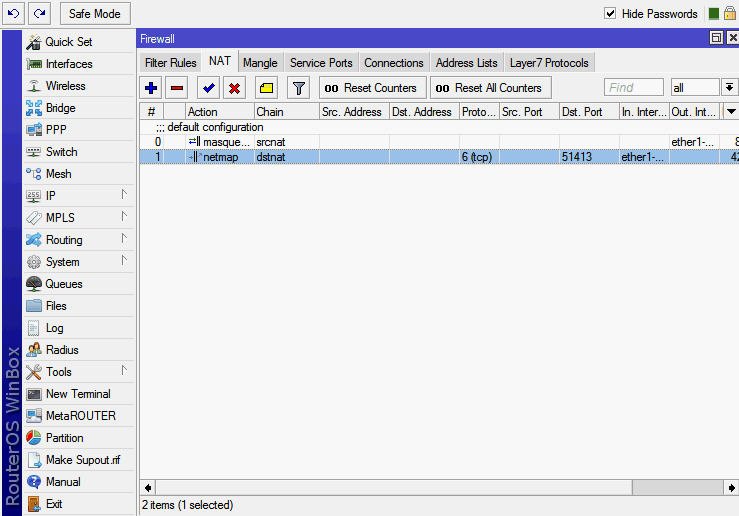Open the Manual help entry

[79, 482]
